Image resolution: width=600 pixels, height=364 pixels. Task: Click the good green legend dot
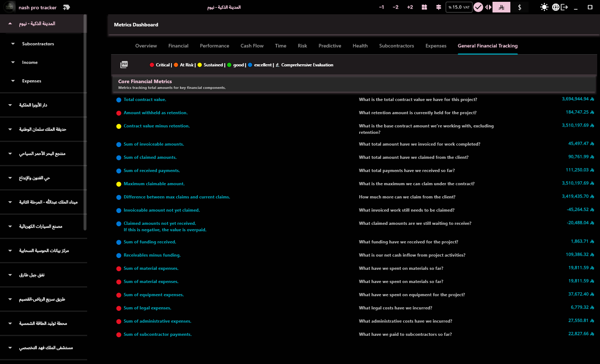click(229, 65)
